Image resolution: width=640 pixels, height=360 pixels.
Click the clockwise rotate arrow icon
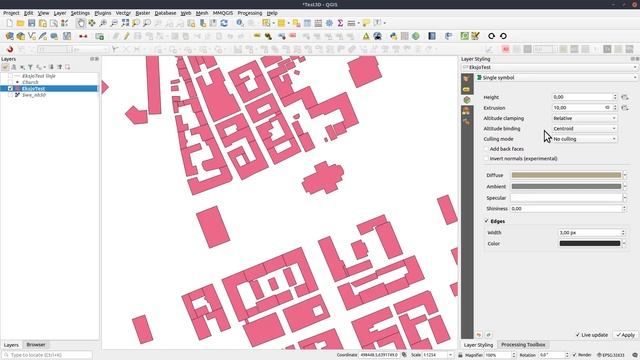tap(491, 36)
